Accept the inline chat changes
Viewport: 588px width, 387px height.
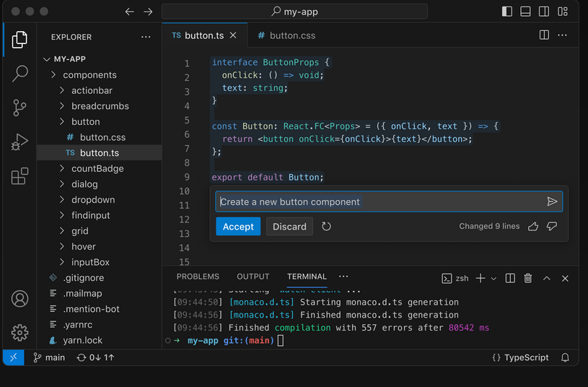pyautogui.click(x=238, y=226)
